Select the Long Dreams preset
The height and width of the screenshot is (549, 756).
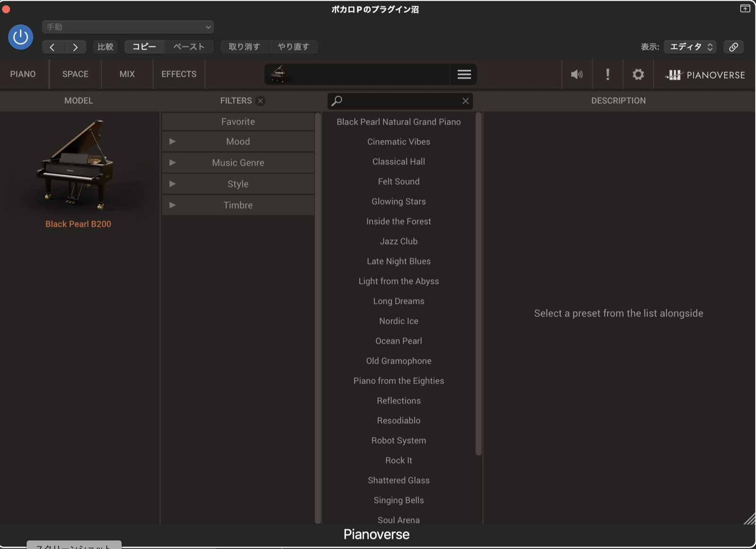399,301
